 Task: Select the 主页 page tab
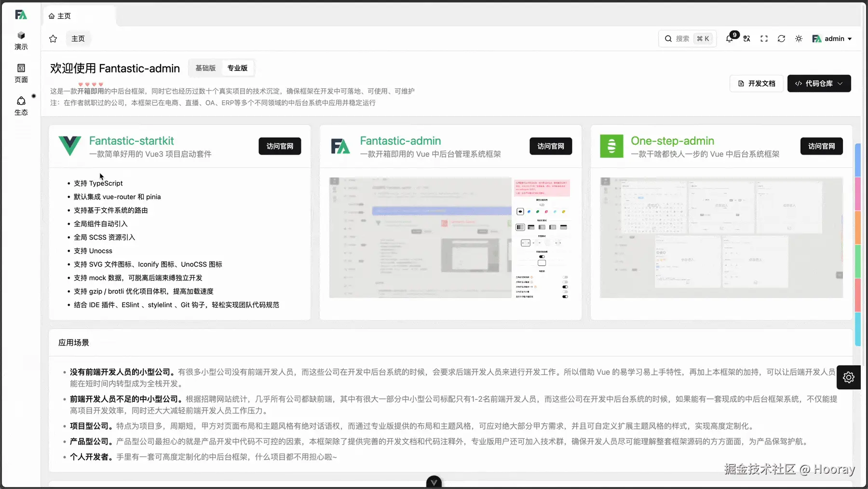(78, 39)
